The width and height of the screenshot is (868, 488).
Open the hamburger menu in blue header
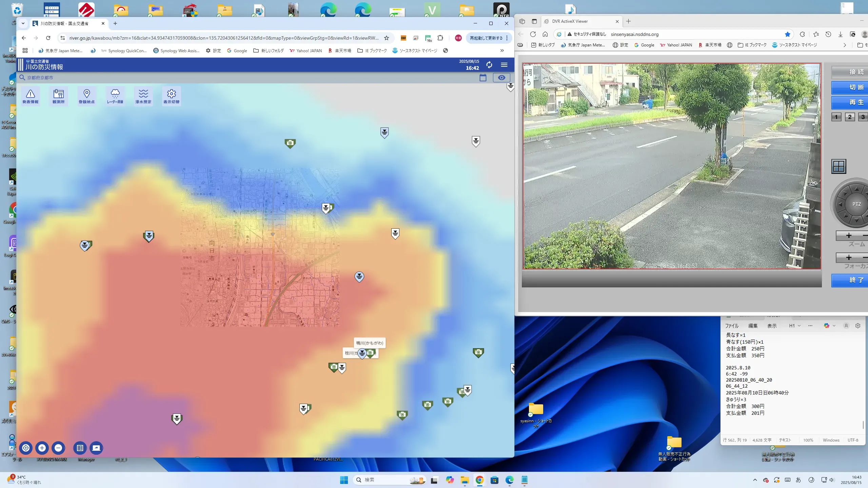pyautogui.click(x=504, y=65)
